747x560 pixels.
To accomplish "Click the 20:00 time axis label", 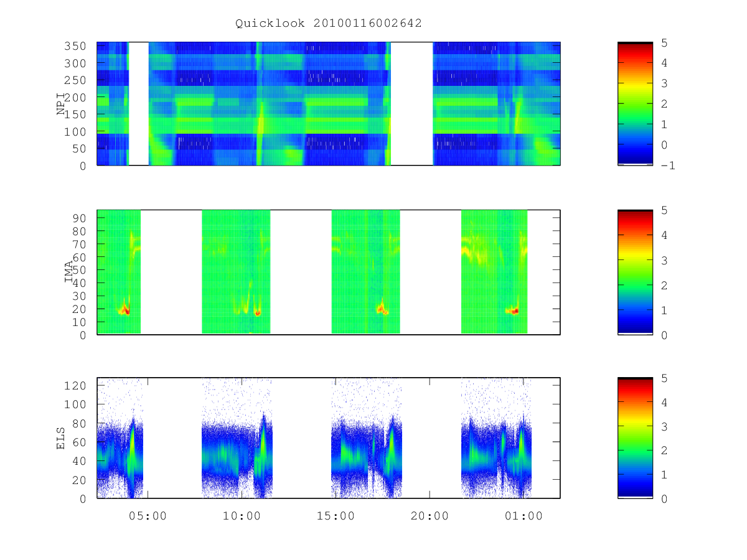I will coord(430,516).
